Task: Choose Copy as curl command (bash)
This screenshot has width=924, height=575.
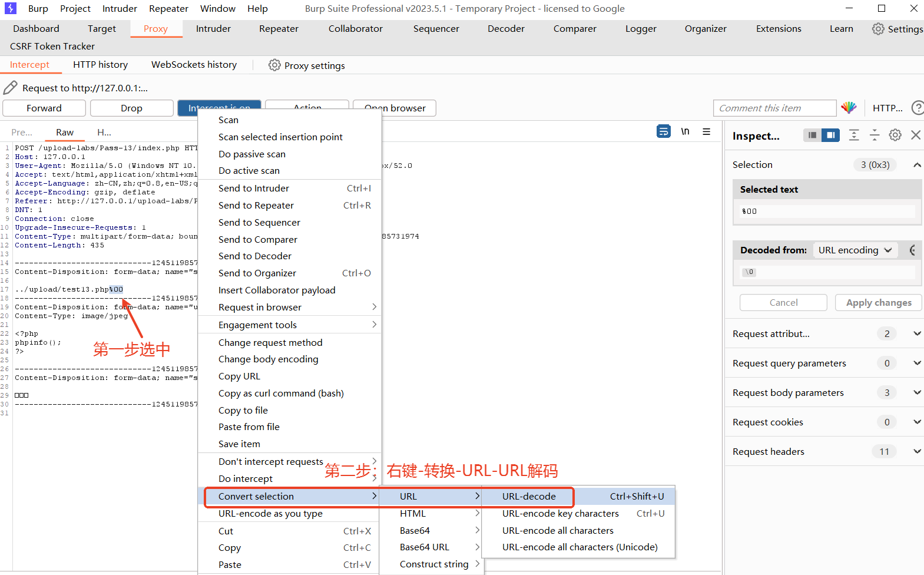Action: 290,393
